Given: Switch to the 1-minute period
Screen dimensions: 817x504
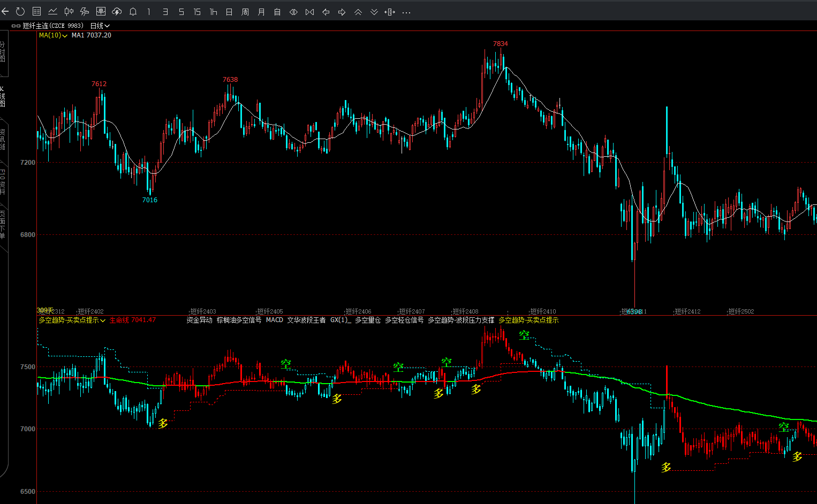Looking at the screenshot, I should 149,12.
